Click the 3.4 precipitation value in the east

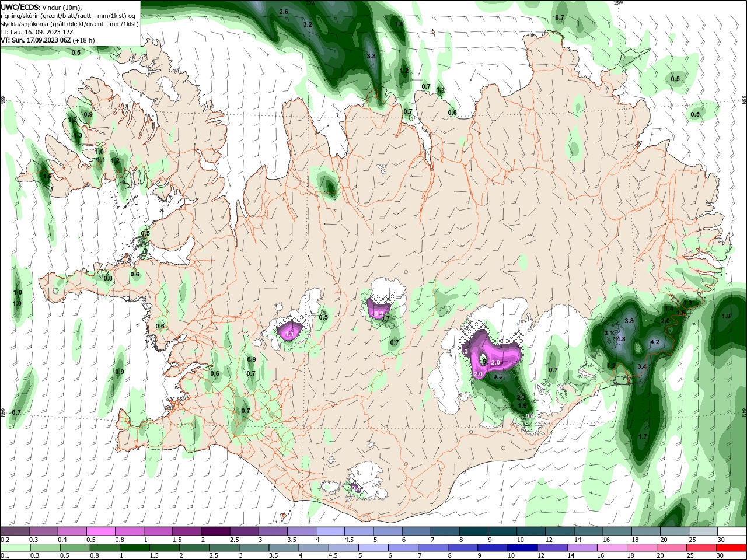click(x=642, y=366)
